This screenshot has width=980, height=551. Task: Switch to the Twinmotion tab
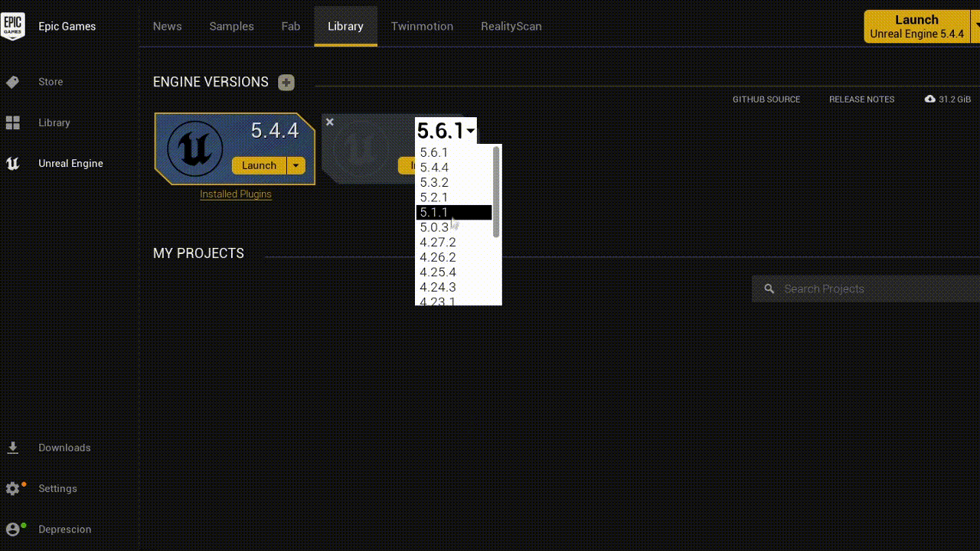pyautogui.click(x=422, y=26)
